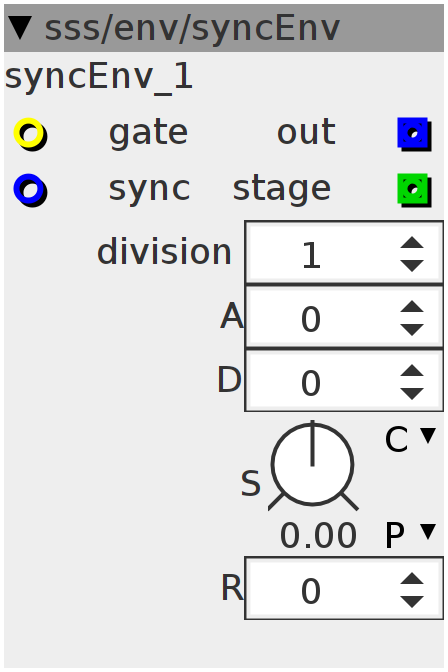Collapse the sss/env/syncEnv object triangle
Viewport: 448px width, 672px height.
tap(20, 28)
